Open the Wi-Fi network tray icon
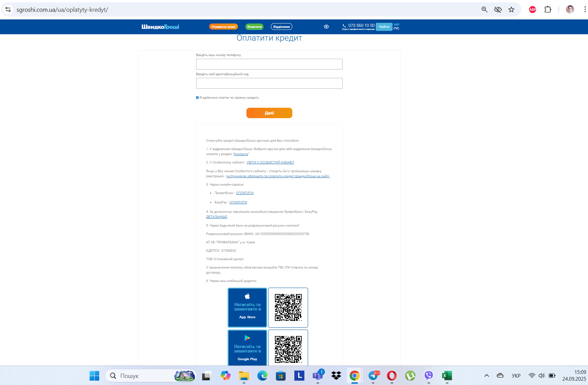Image resolution: width=588 pixels, height=385 pixels. (532, 376)
